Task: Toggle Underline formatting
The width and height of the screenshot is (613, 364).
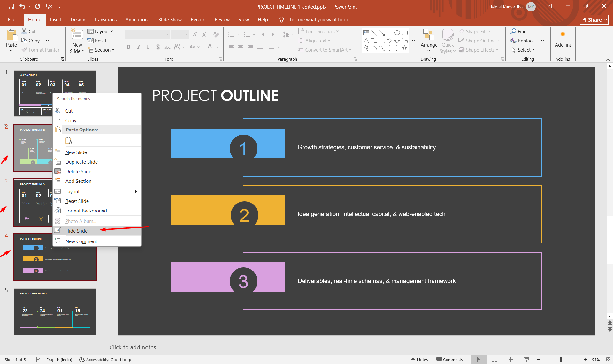Action: [x=148, y=47]
